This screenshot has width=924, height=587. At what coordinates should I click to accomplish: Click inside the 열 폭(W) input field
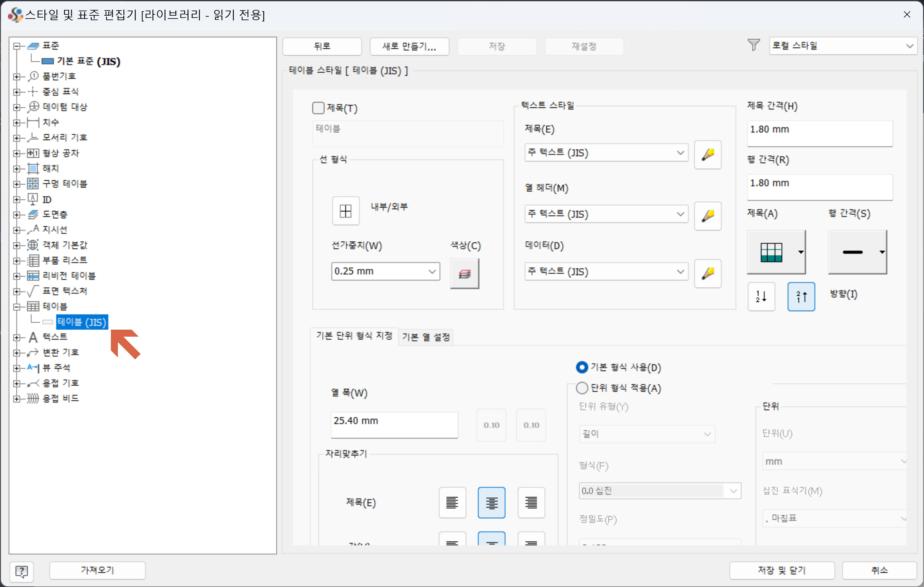coord(394,425)
